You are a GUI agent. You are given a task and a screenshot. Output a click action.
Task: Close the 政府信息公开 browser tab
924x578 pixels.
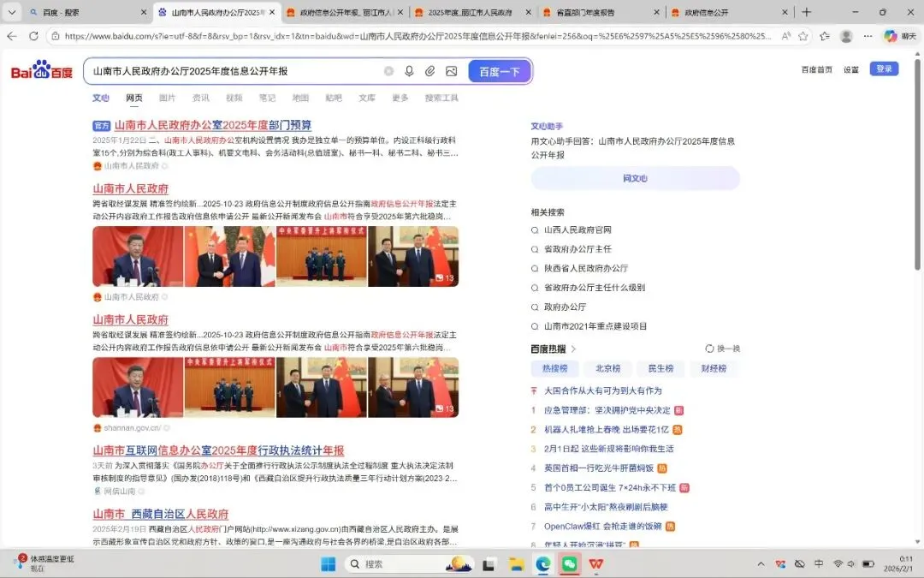coord(785,12)
